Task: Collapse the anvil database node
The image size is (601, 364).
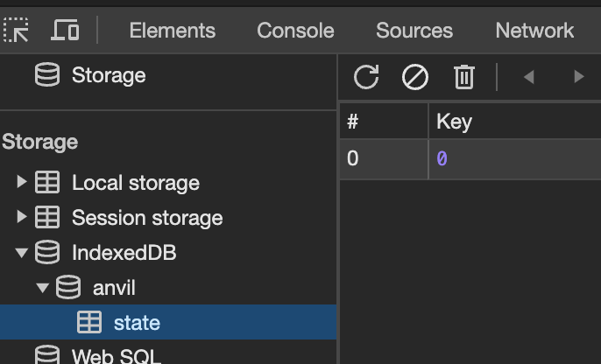Action: tap(43, 288)
